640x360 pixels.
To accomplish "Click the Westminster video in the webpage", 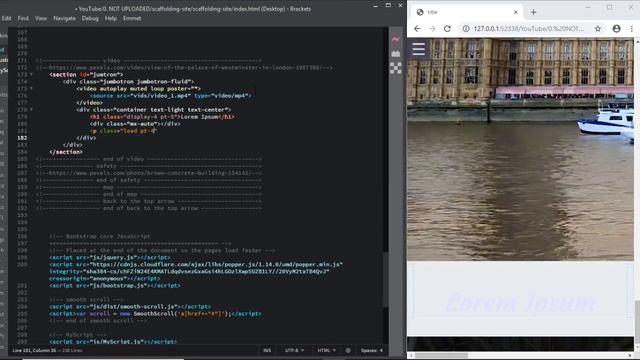I will (x=520, y=149).
